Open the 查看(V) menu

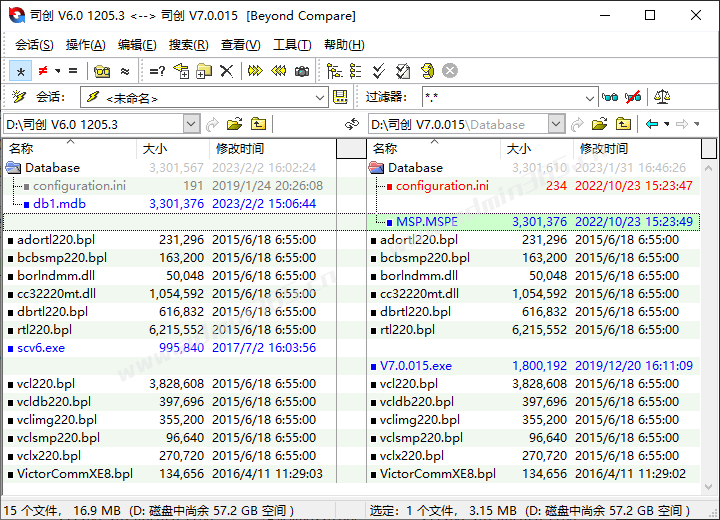point(240,45)
